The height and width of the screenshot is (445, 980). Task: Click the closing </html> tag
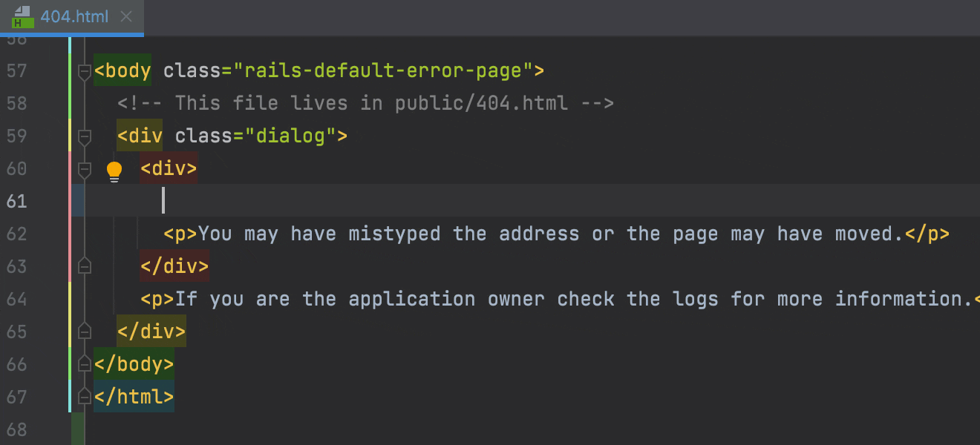(134, 397)
